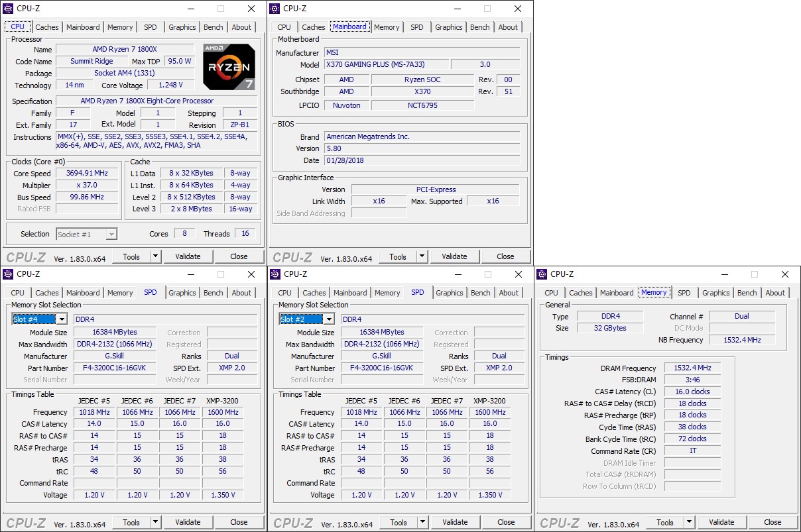The width and height of the screenshot is (801, 532).
Task: Open Bench tab in the Slot #2 SPD window
Action: tap(481, 293)
